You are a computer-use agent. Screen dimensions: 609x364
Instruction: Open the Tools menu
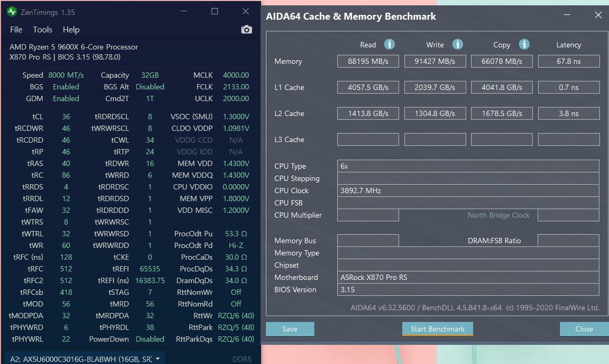pyautogui.click(x=42, y=30)
